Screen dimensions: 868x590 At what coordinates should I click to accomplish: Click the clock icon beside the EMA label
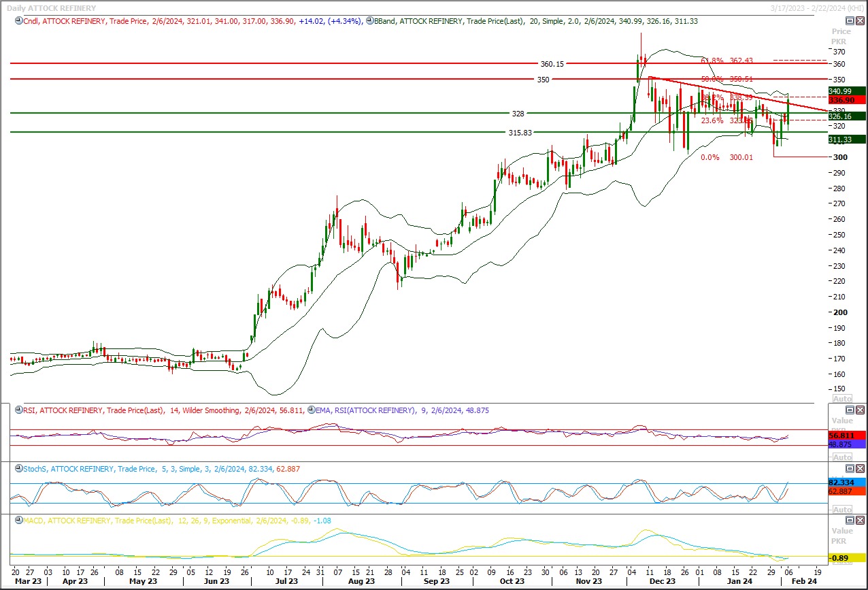point(310,410)
